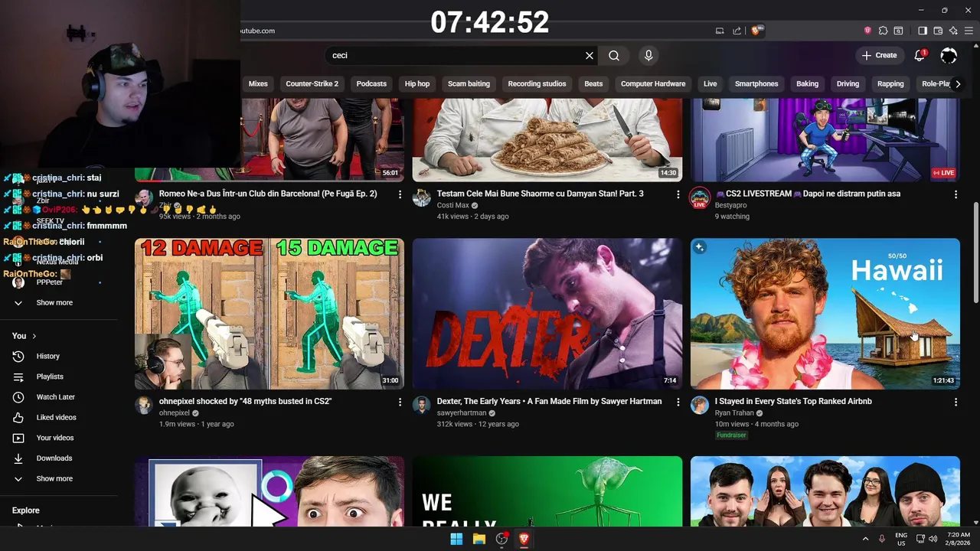Open the Costi Max channel link
The width and height of the screenshot is (980, 551).
(x=452, y=205)
